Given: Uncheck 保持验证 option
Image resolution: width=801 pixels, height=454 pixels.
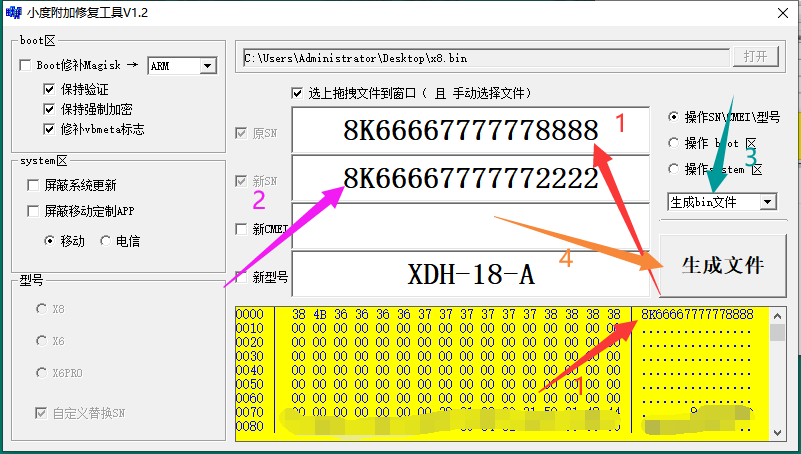Looking at the screenshot, I should [x=49, y=89].
